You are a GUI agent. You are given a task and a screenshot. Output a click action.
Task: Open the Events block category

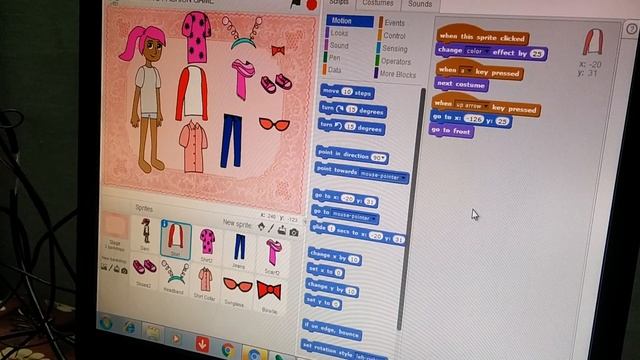click(x=394, y=23)
